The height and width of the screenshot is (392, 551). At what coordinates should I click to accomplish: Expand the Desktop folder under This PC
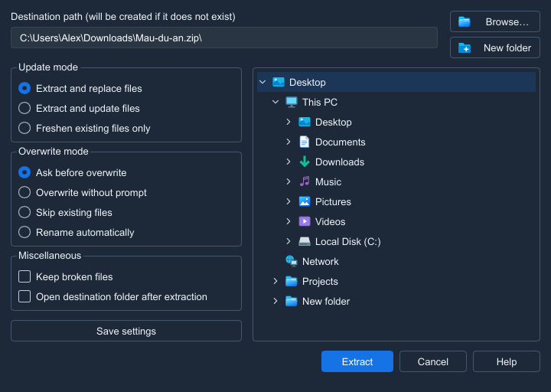(x=289, y=122)
